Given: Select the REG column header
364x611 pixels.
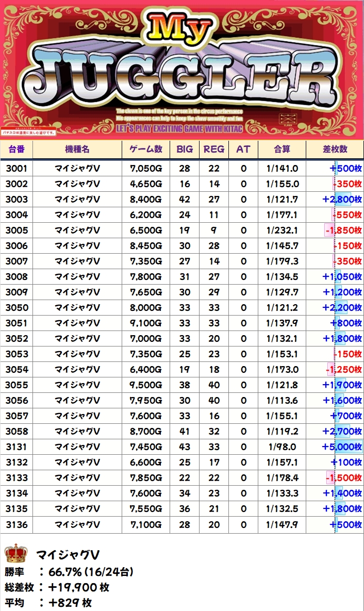Looking at the screenshot, I should 213,149.
